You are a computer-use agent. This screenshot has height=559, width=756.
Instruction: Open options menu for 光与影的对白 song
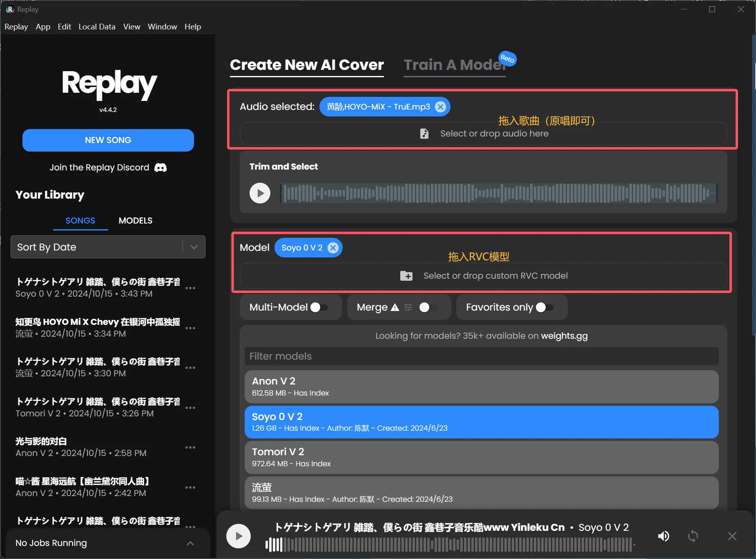tap(190, 447)
